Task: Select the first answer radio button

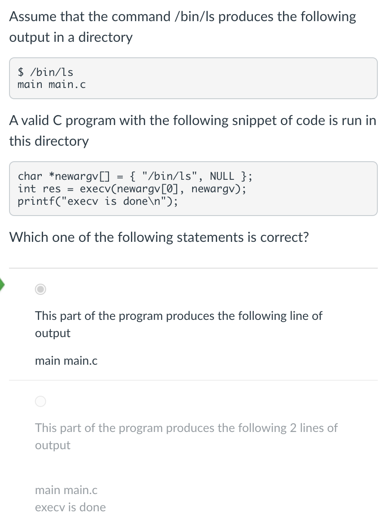Action: pyautogui.click(x=40, y=289)
